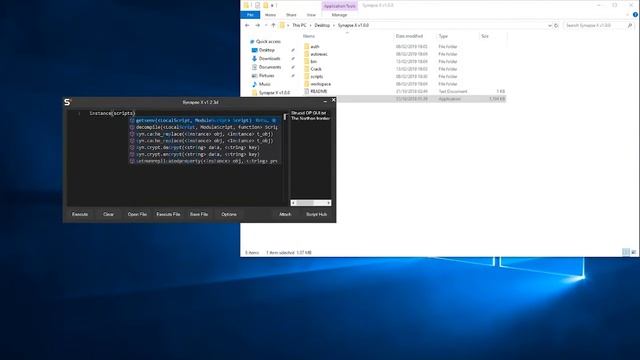Viewport: 640px width, 360px height.
Task: Open the File tab in File Explorer
Action: click(250, 15)
